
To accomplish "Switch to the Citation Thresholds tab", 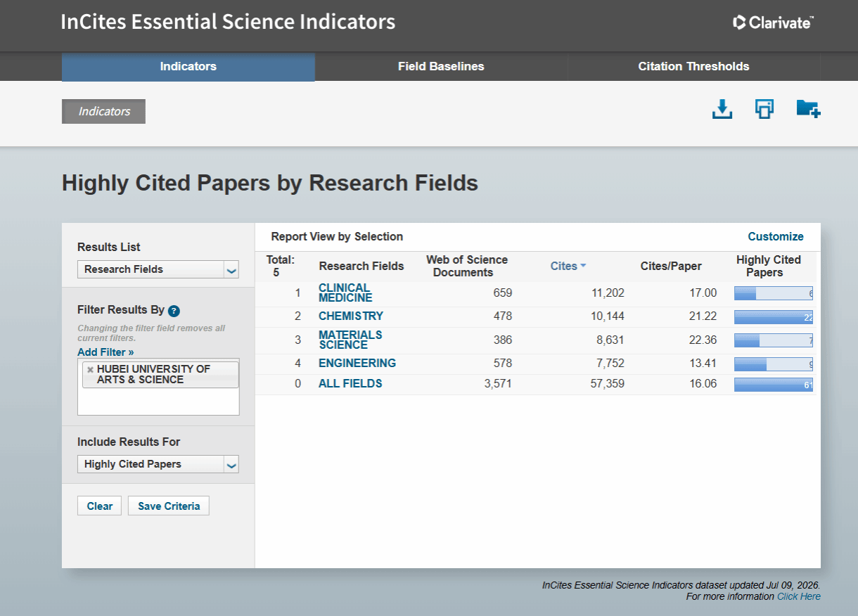I will [693, 67].
